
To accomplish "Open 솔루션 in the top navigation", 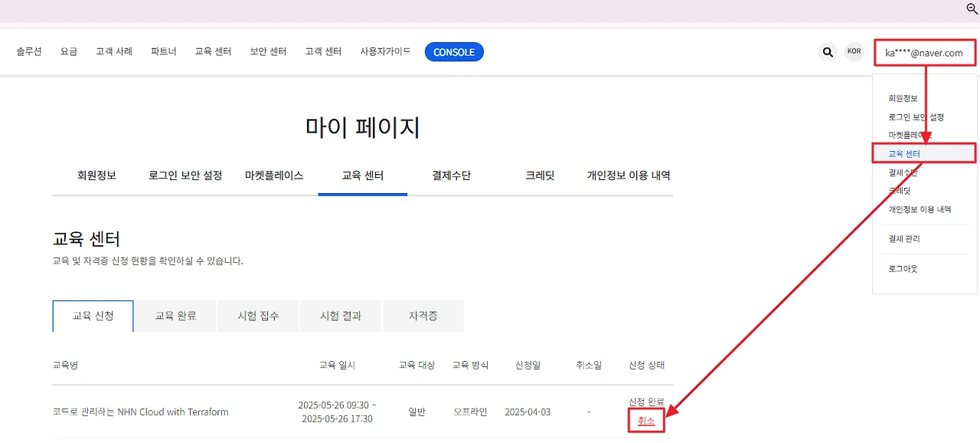I will 29,51.
